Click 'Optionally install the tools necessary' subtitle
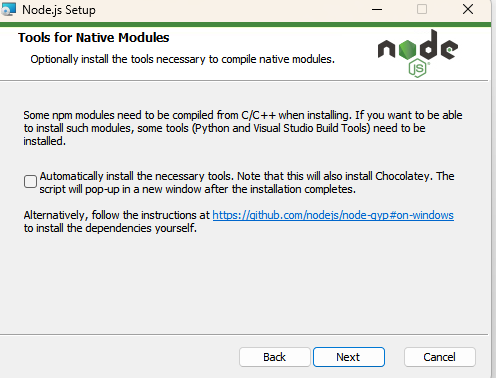496x378 pixels. pos(182,59)
